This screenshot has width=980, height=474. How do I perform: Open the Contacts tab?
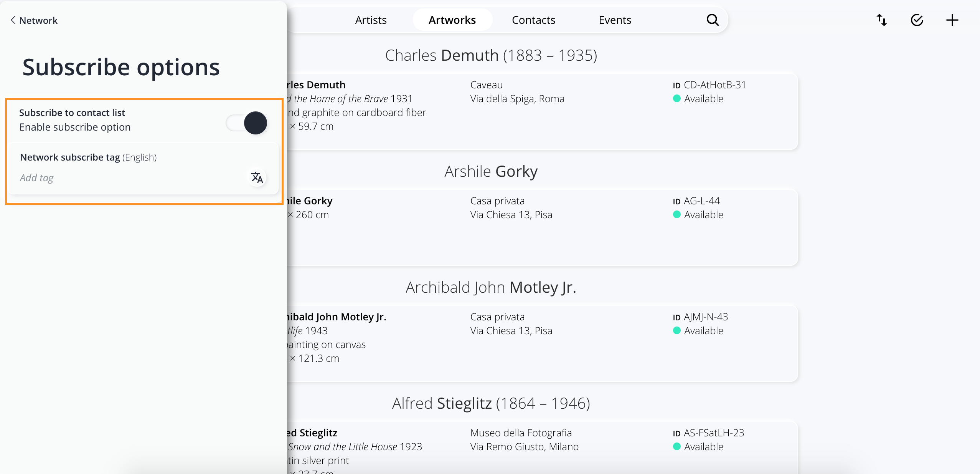(533, 20)
